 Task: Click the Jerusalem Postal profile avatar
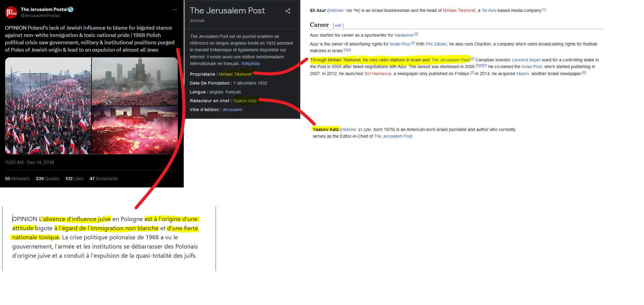click(x=11, y=13)
